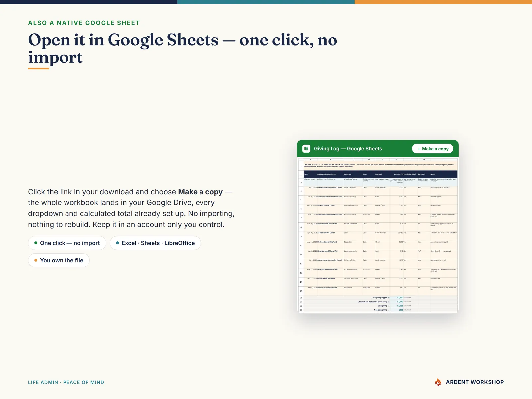This screenshot has height=399, width=532.
Task: Select column C header in the sheet
Action: (353, 160)
